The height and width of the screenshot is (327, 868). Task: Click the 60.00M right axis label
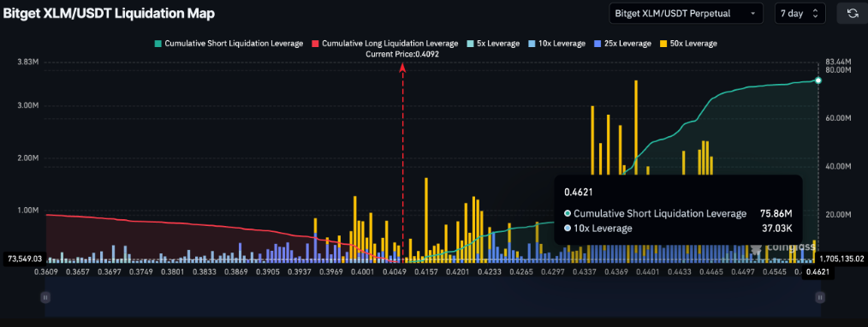click(x=838, y=118)
